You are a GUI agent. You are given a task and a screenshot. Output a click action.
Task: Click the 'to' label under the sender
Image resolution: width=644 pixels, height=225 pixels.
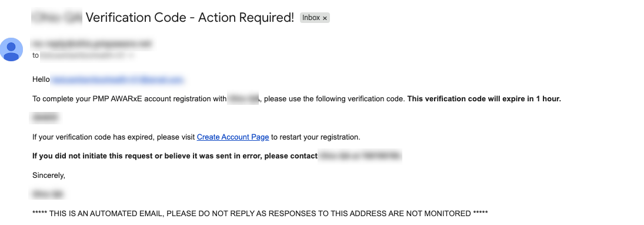[35, 55]
